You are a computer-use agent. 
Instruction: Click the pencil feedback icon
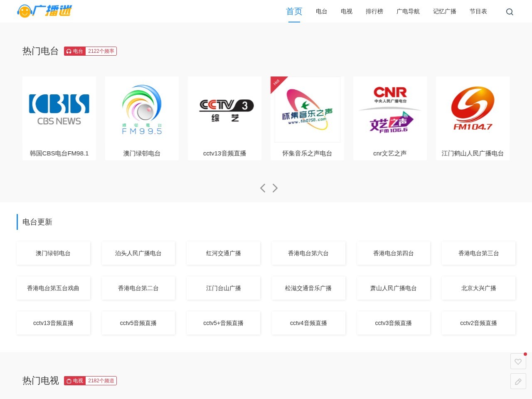pyautogui.click(x=518, y=381)
